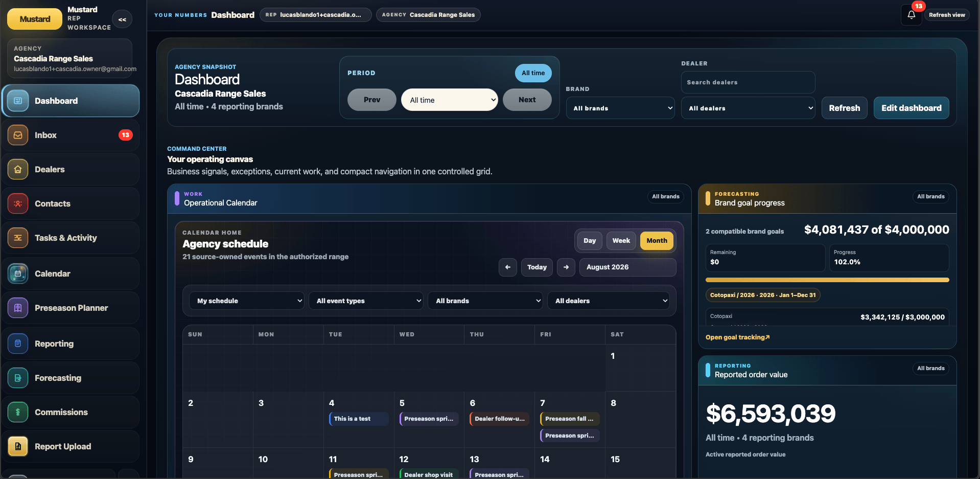Select Forecasting in the sidebar menu
980x479 pixels.
pyautogui.click(x=71, y=378)
